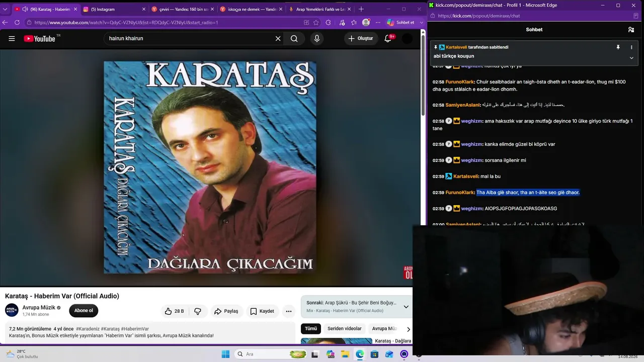Open the weather widget on taskbar
644x362 pixels.
tap(23, 354)
